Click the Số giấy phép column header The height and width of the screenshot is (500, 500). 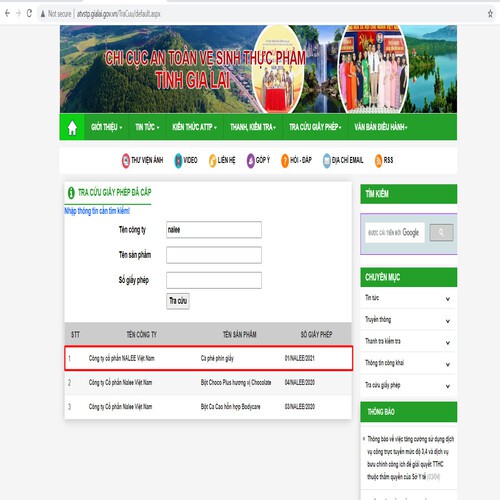(x=316, y=334)
